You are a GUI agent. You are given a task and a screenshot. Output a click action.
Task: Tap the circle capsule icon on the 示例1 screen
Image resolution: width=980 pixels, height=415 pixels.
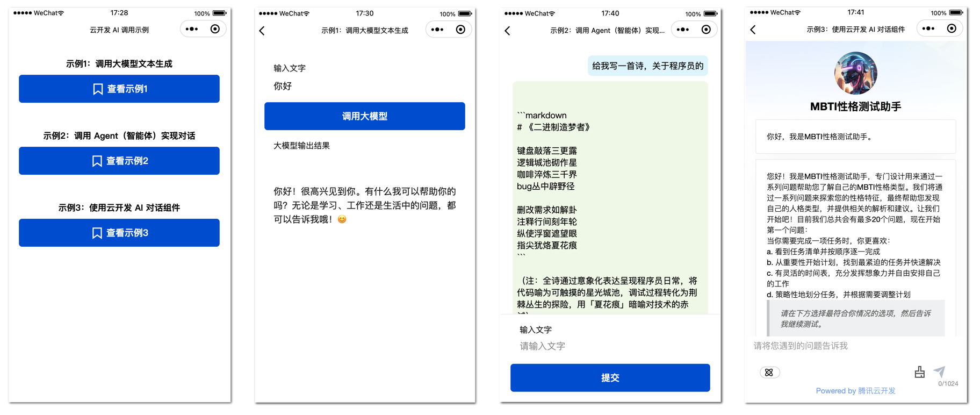point(460,30)
